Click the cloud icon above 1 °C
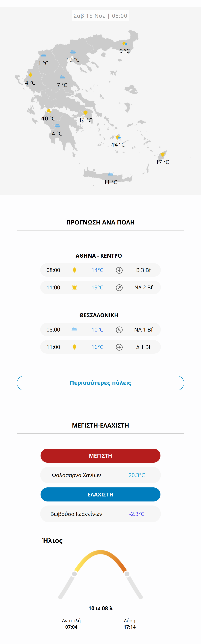Viewport: 201px width, 644px height. point(43,56)
